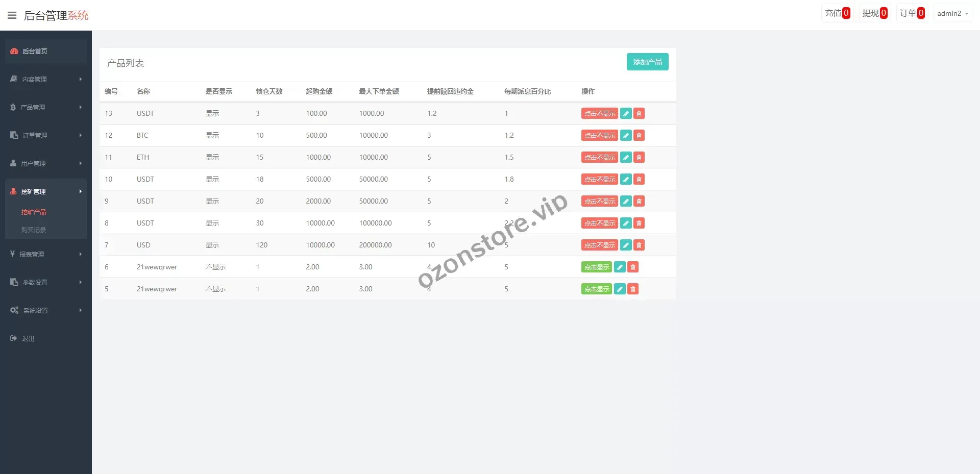Click the delete trash icon for product 12

click(x=639, y=135)
